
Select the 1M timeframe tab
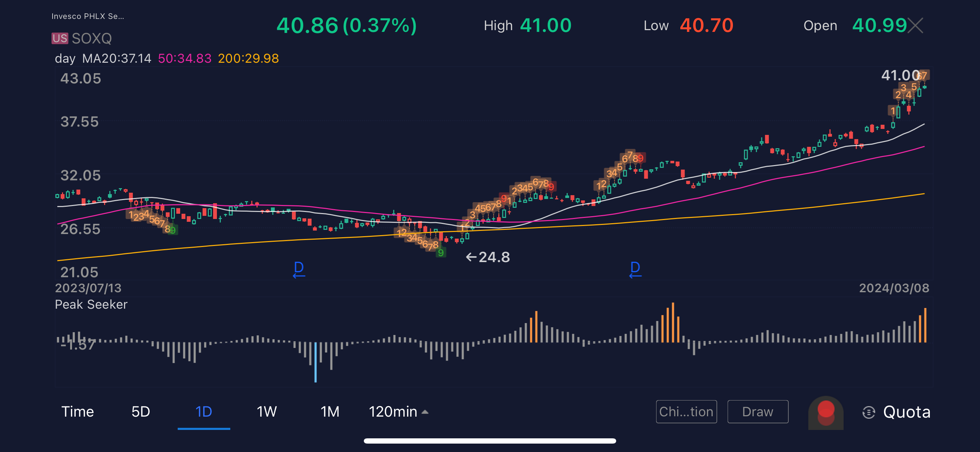(329, 412)
